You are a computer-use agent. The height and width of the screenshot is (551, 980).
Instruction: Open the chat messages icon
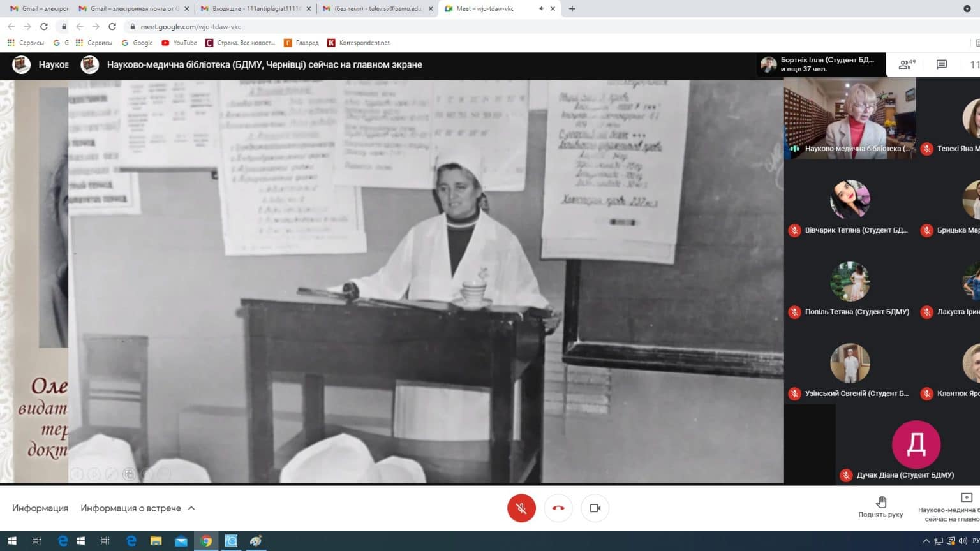click(x=941, y=64)
